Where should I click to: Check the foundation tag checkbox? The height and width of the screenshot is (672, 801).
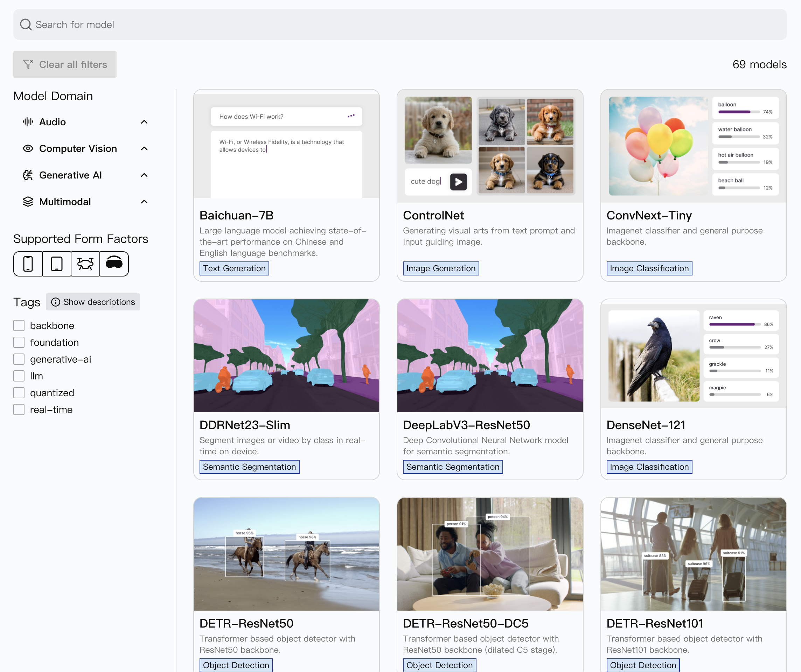tap(19, 342)
